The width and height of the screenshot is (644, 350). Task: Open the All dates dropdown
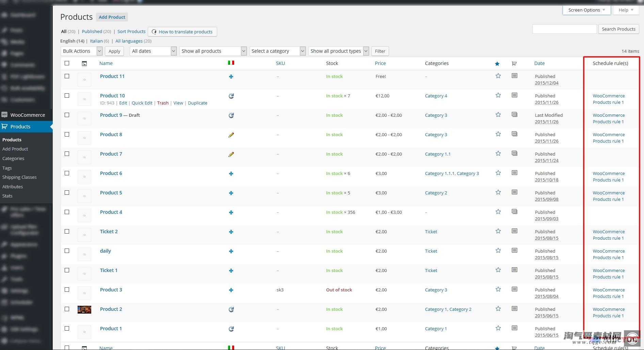point(153,51)
